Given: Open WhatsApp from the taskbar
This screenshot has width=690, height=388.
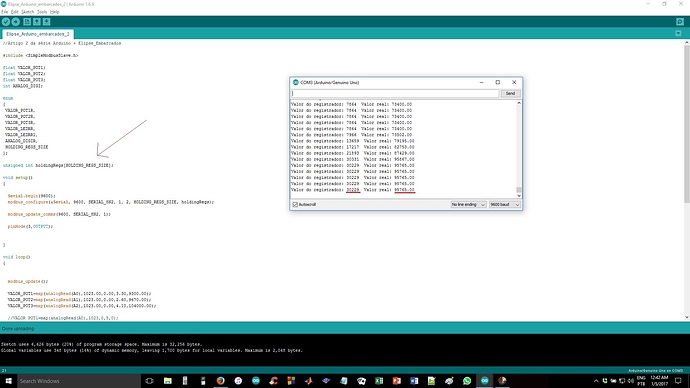Looking at the screenshot, I should click(x=467, y=381).
